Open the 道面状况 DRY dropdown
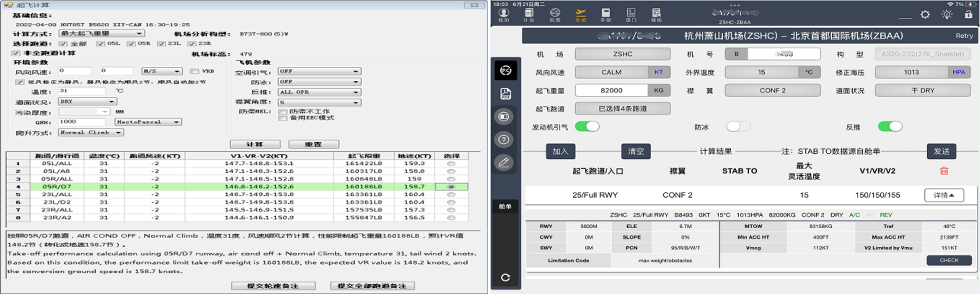 tap(88, 102)
